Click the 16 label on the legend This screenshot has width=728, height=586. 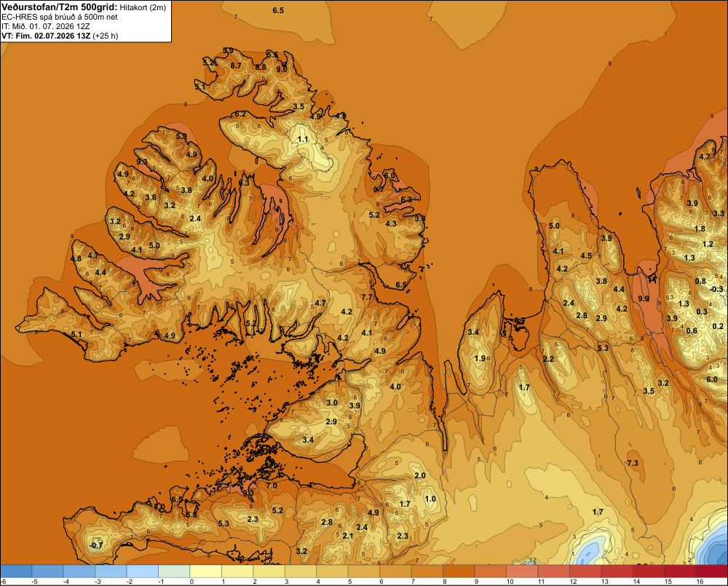tap(700, 582)
